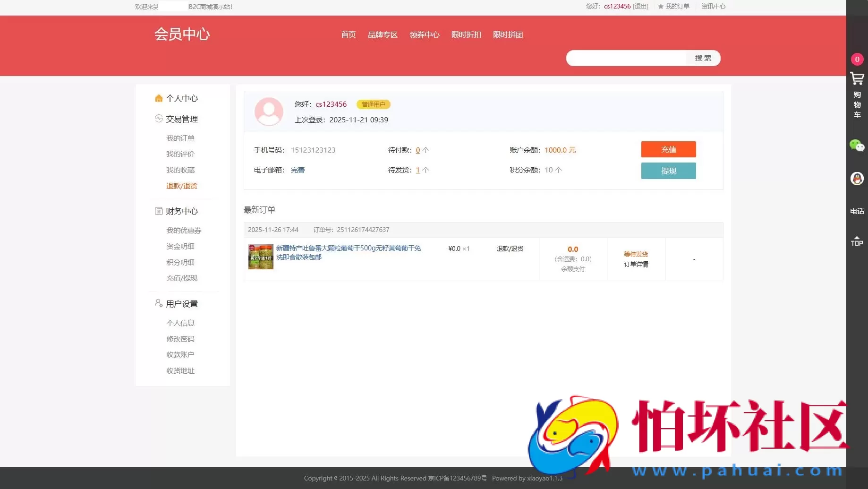This screenshot has width=868, height=489.
Task: Open the 领券中心 navigation item
Action: point(424,34)
